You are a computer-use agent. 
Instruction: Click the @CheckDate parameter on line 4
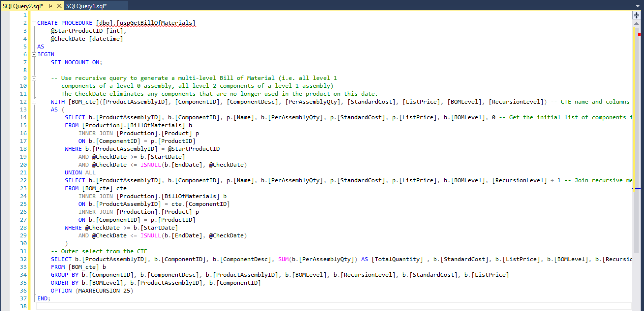pyautogui.click(x=68, y=39)
